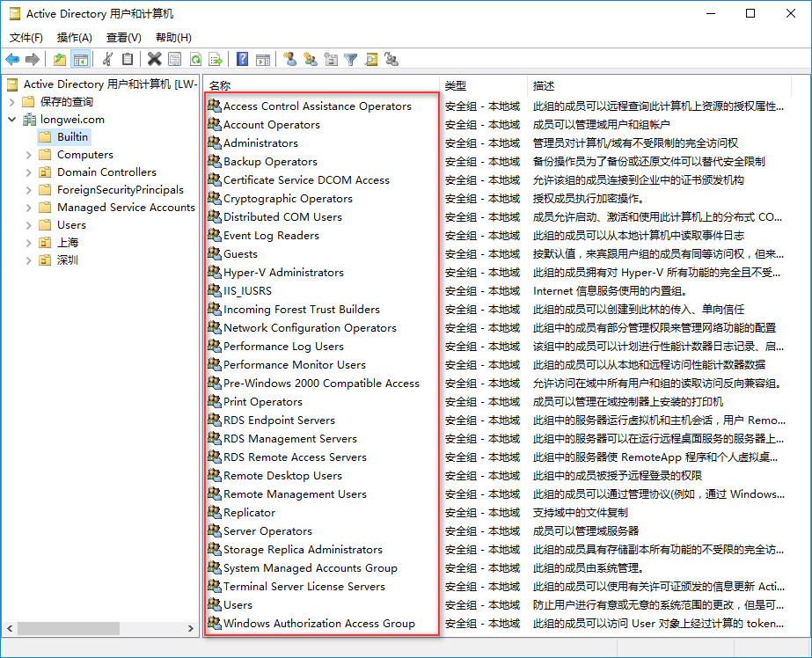Select the Backup Operators group

[270, 162]
